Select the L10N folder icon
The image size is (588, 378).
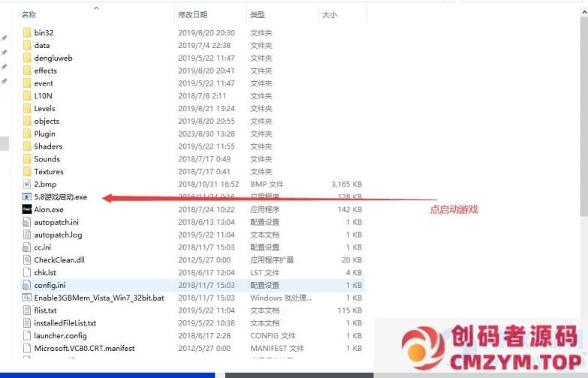tap(27, 95)
